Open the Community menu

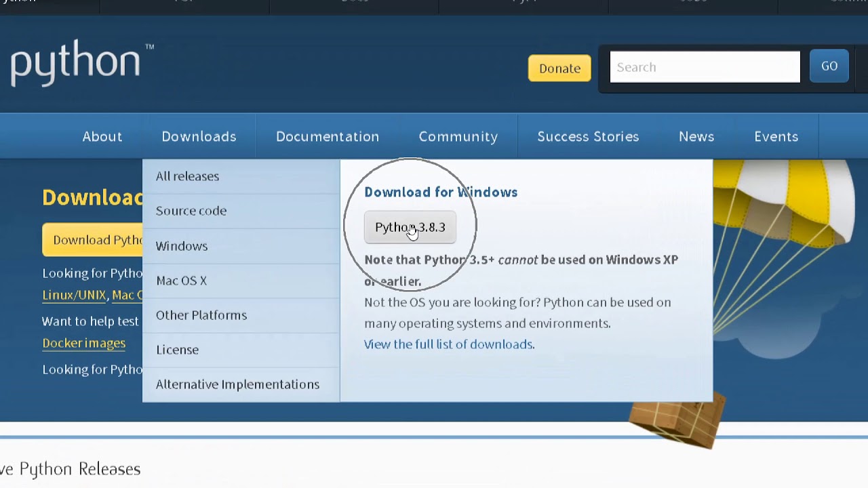[458, 136]
